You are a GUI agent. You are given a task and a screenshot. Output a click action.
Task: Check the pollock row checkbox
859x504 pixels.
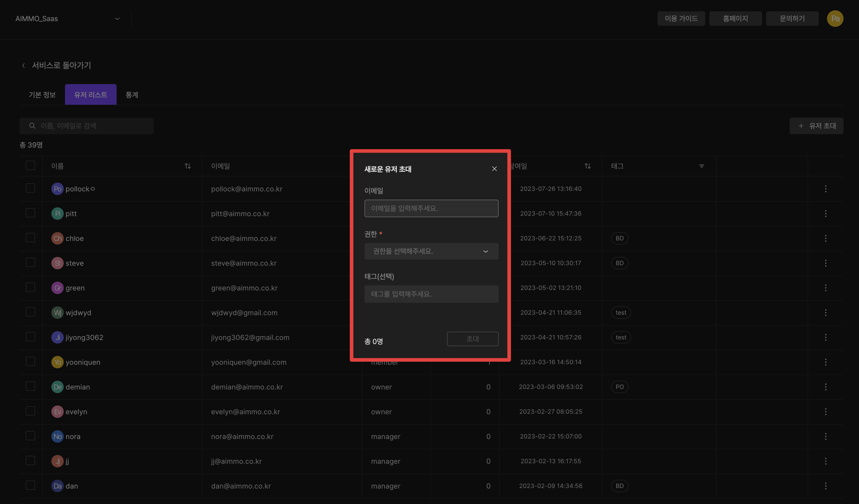click(30, 189)
